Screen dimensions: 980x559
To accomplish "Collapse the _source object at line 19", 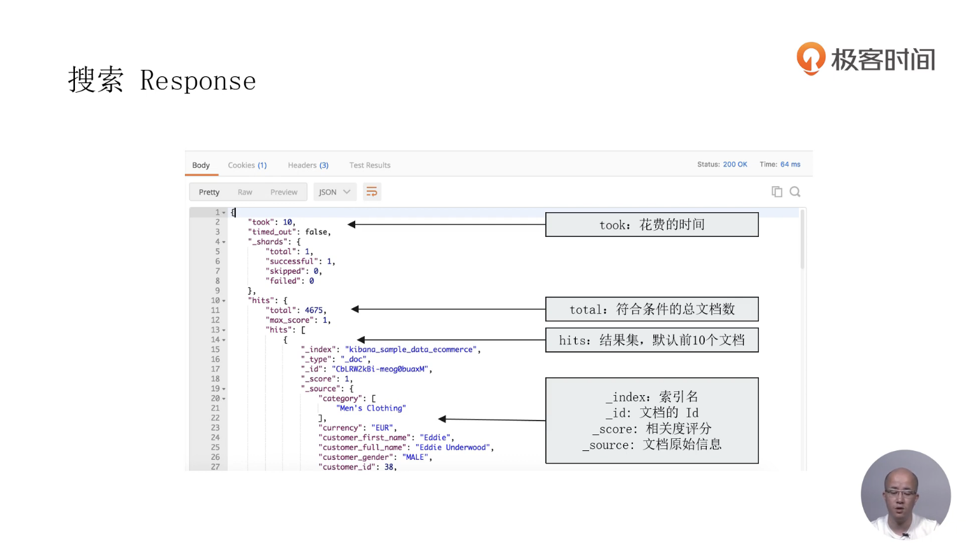I will 224,389.
